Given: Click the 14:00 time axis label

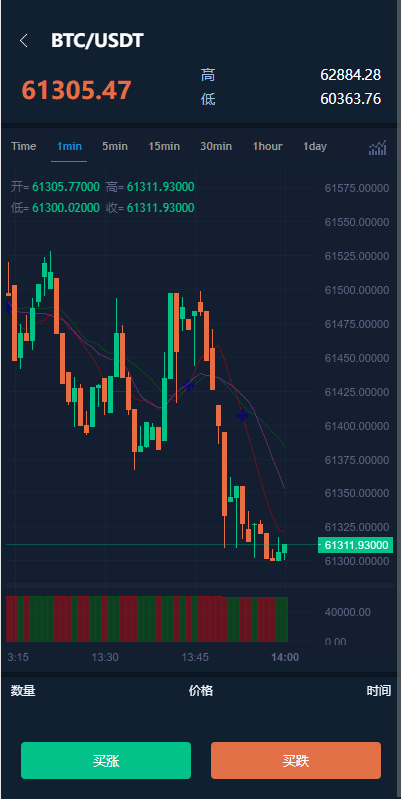Looking at the screenshot, I should (x=285, y=657).
